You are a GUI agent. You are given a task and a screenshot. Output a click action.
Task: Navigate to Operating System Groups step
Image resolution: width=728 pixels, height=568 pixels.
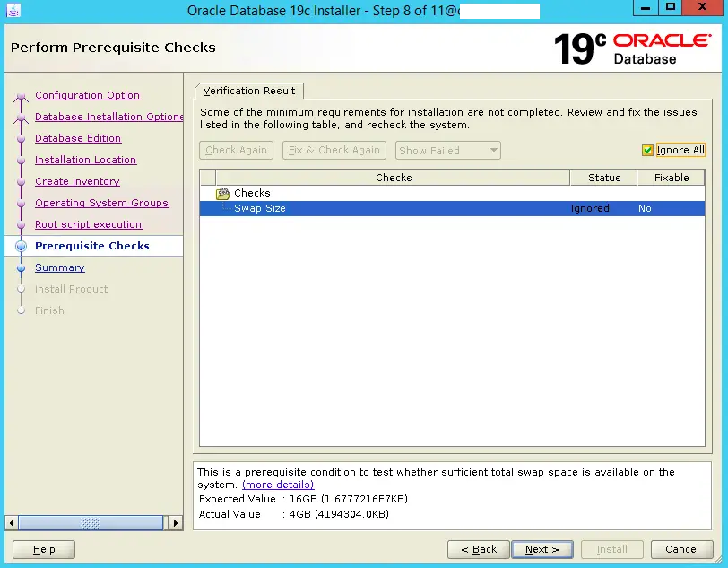(x=101, y=203)
